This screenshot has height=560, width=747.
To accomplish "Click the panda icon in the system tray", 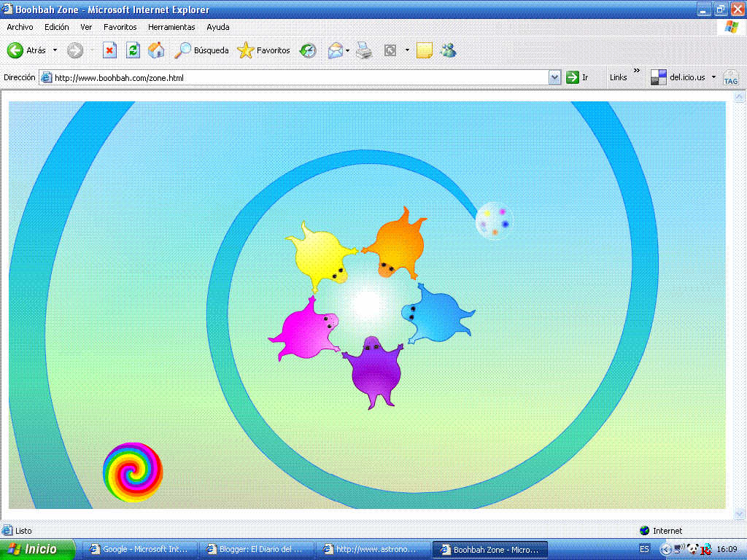I will [692, 549].
